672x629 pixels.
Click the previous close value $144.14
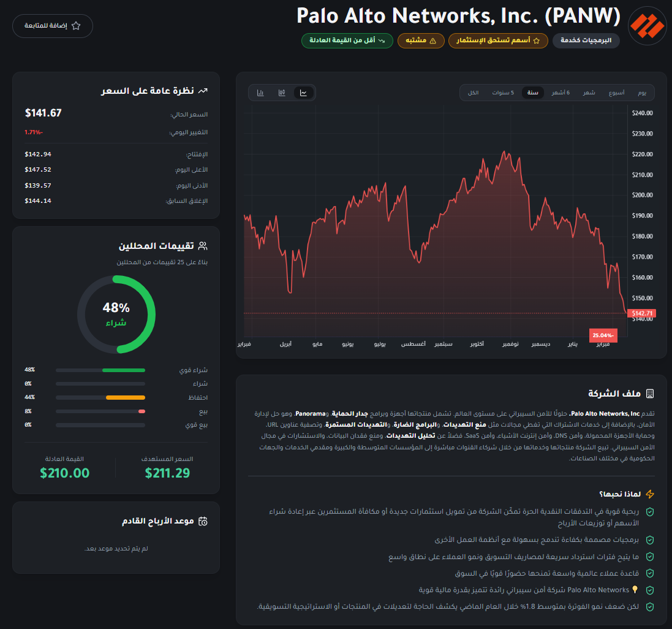[x=38, y=200]
